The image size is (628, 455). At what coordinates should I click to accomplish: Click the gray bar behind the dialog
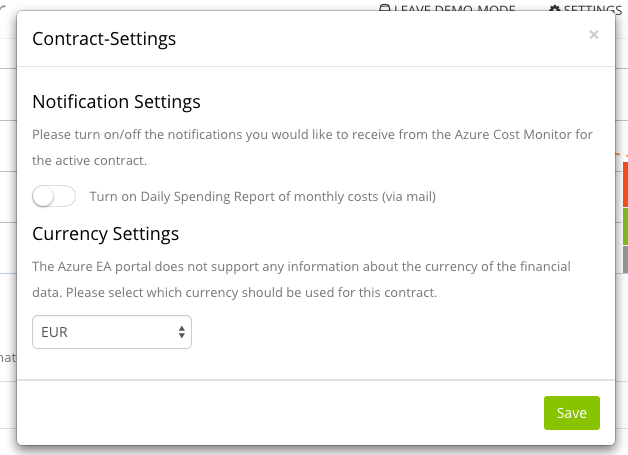(x=624, y=260)
